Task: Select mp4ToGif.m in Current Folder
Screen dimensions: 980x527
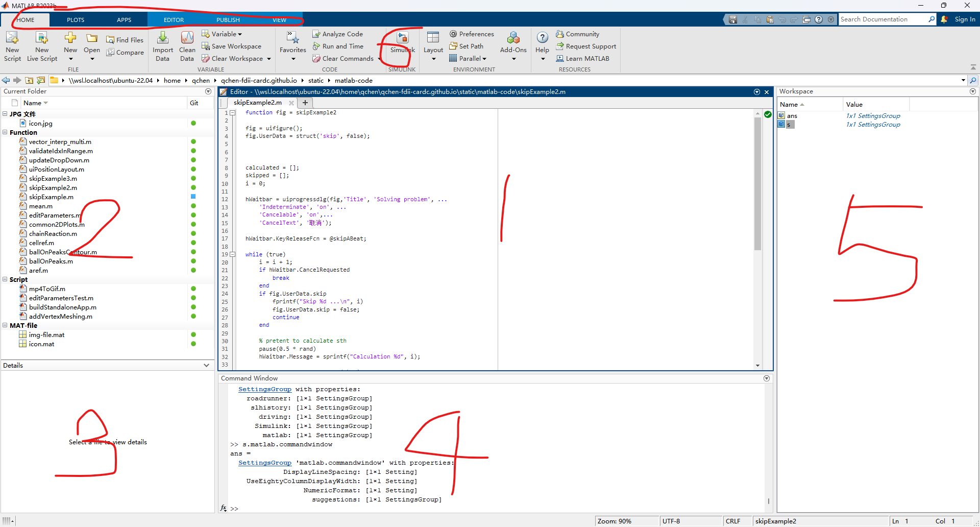Action: click(47, 289)
